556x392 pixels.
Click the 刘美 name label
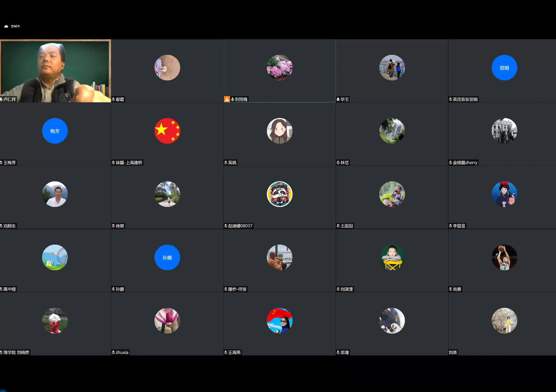[453, 353]
